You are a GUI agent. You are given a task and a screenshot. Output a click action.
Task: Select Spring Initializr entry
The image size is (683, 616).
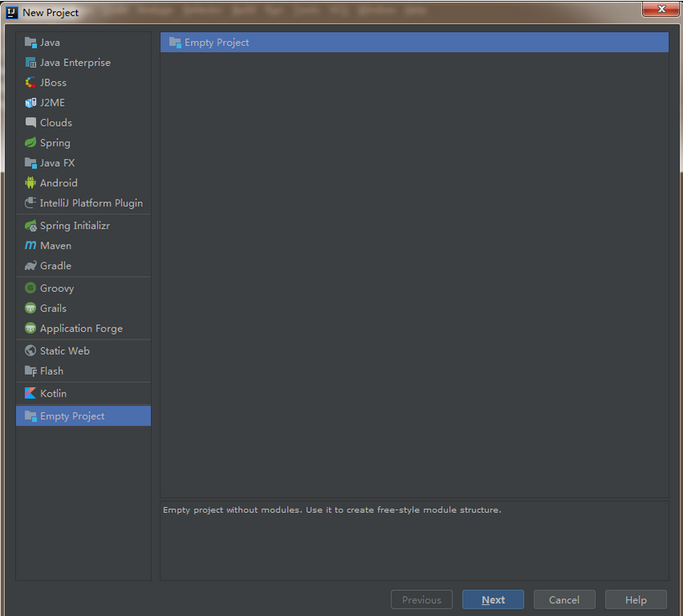click(x=83, y=225)
